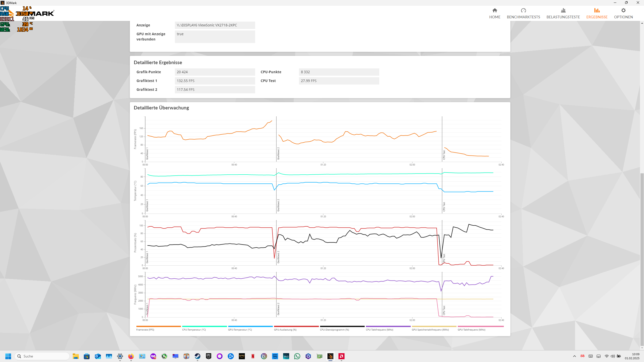Click the Grafik-Punkte value field
644x362 pixels.
click(x=215, y=72)
